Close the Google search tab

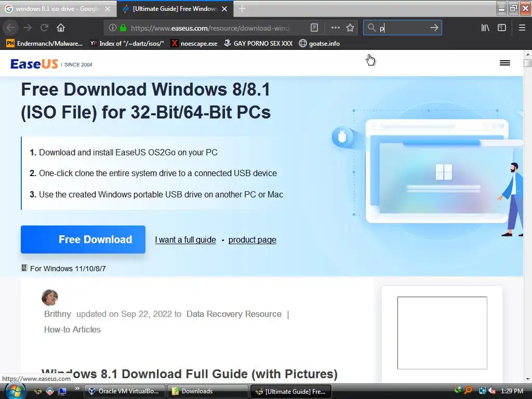pos(108,9)
